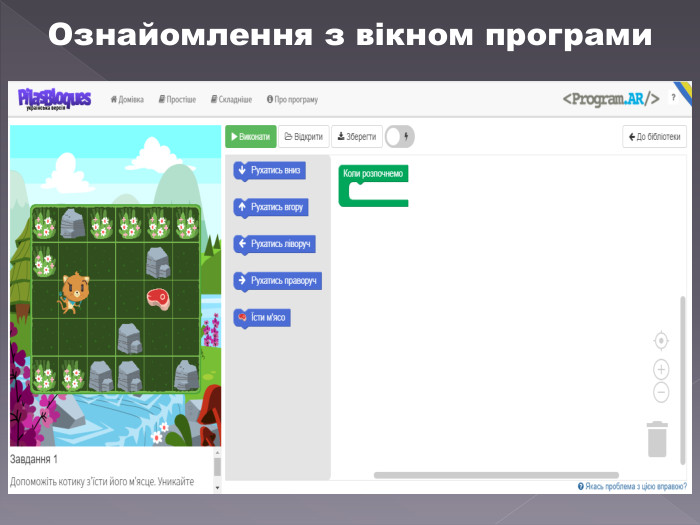The width and height of the screenshot is (700, 525).
Task: Click the Відкрити open button
Action: (304, 137)
